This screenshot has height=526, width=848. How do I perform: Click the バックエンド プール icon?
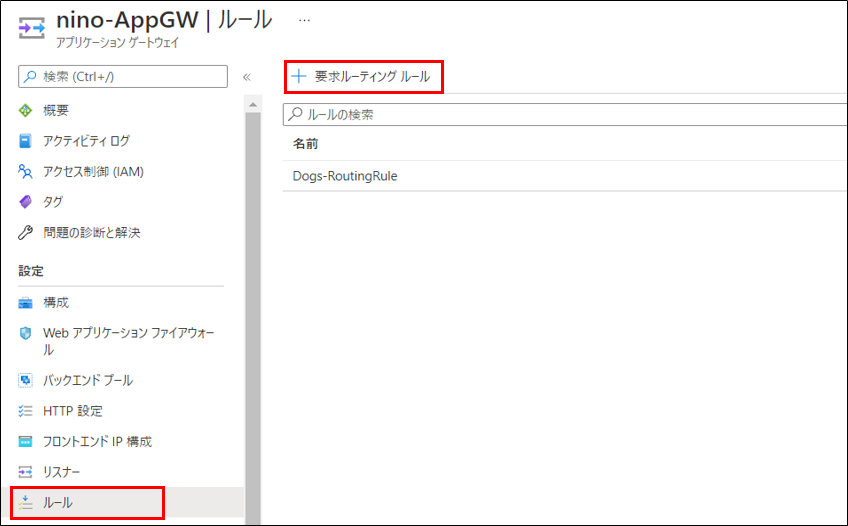pyautogui.click(x=25, y=380)
